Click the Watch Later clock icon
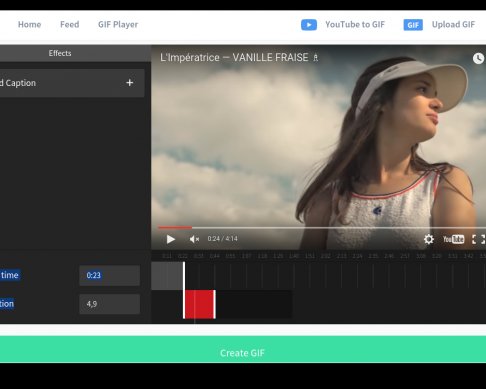The width and height of the screenshot is (486, 389). [478, 58]
